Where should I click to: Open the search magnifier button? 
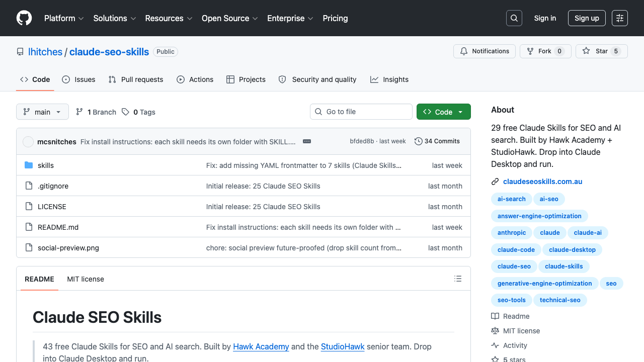(x=514, y=18)
